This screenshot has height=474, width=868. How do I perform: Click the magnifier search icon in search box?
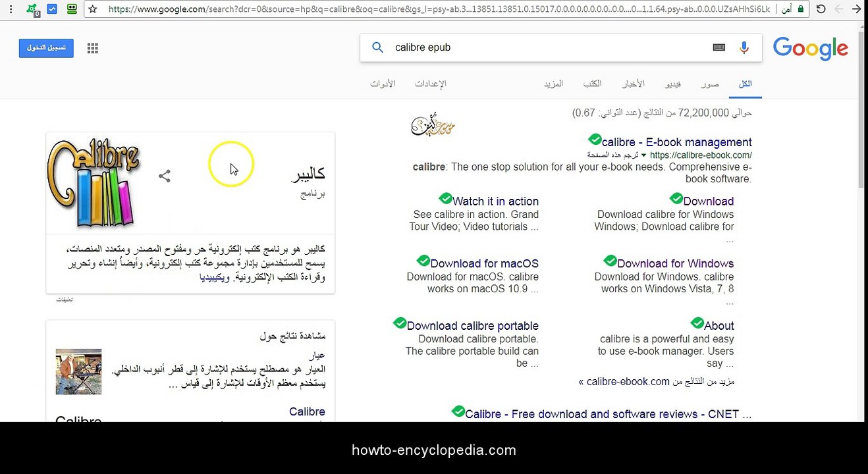377,47
